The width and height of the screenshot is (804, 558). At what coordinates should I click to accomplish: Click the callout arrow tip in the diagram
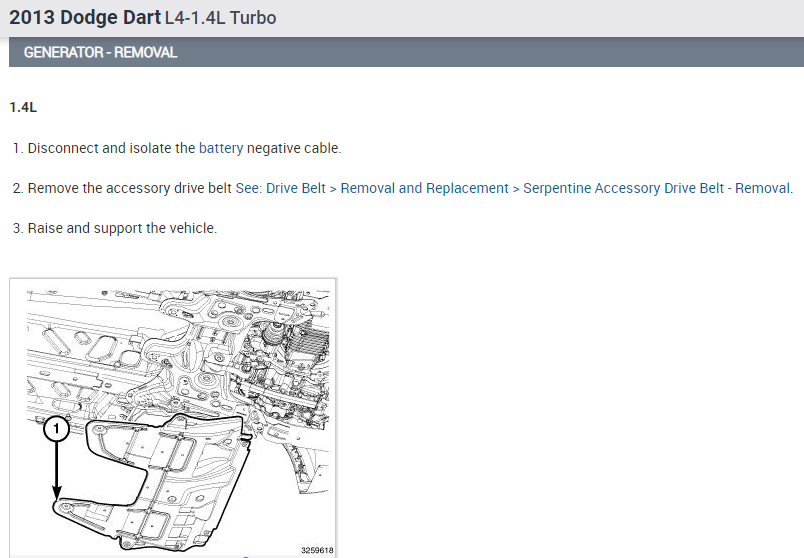pos(56,495)
